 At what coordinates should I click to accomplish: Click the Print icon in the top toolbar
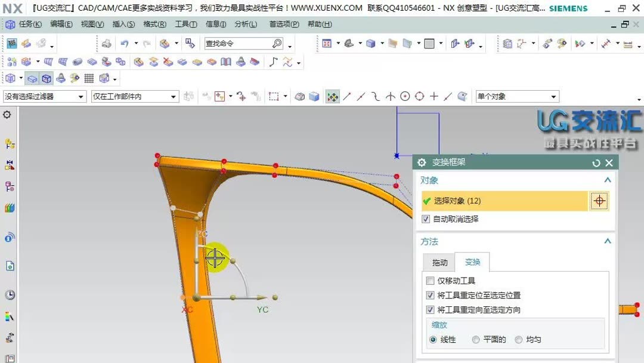point(106,43)
